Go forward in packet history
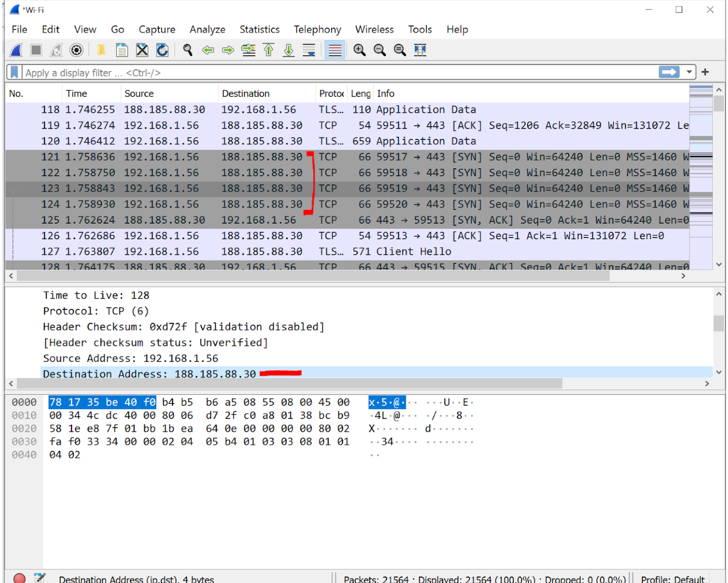The image size is (728, 583). (228, 50)
